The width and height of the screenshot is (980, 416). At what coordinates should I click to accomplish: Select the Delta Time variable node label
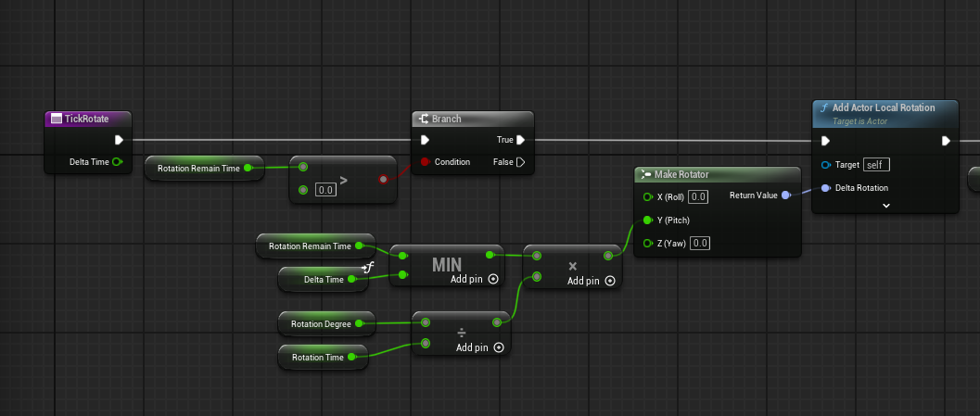pyautogui.click(x=324, y=279)
